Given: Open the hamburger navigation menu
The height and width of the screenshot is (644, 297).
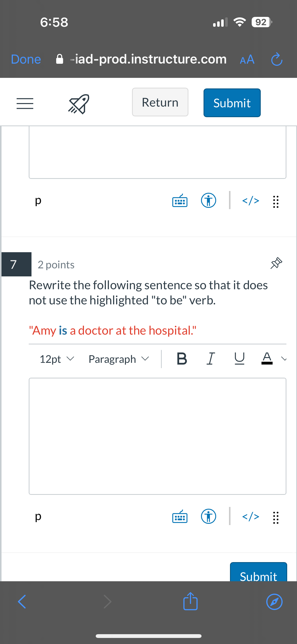Looking at the screenshot, I should coord(25,103).
